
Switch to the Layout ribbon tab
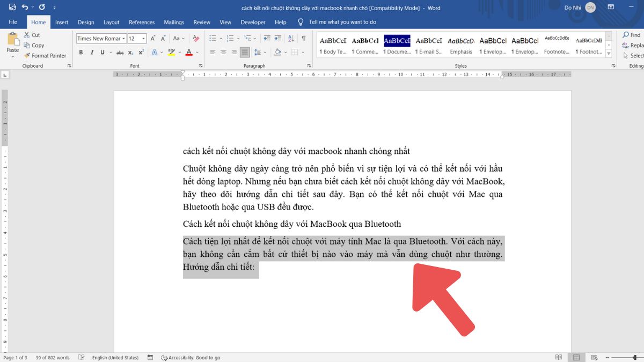point(111,23)
